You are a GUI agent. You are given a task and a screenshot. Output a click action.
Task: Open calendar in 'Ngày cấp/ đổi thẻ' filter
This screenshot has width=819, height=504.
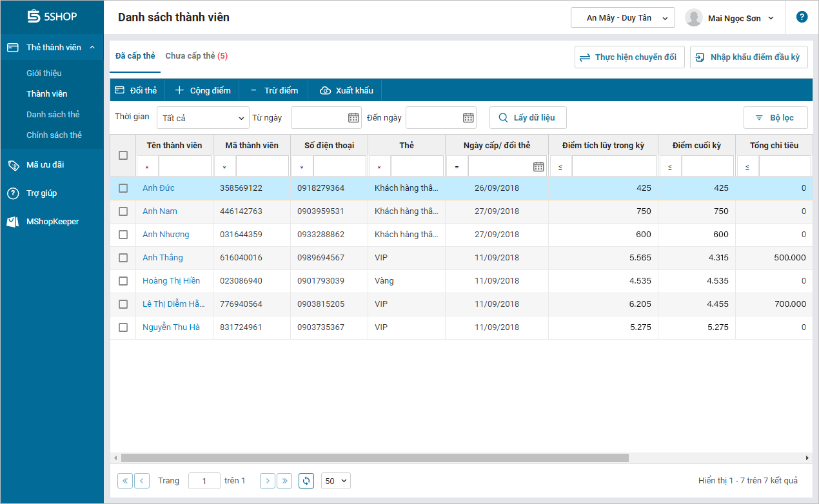(x=538, y=166)
